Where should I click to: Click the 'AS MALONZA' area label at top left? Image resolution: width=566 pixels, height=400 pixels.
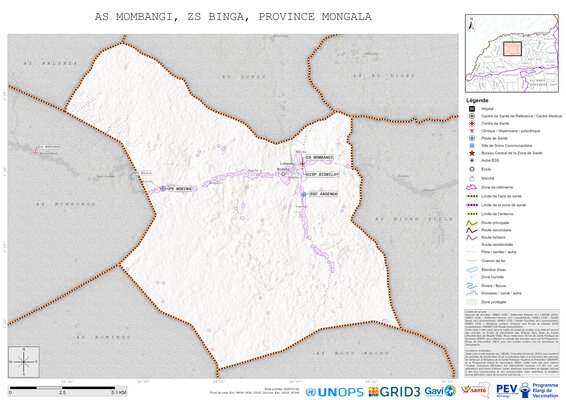[51, 64]
